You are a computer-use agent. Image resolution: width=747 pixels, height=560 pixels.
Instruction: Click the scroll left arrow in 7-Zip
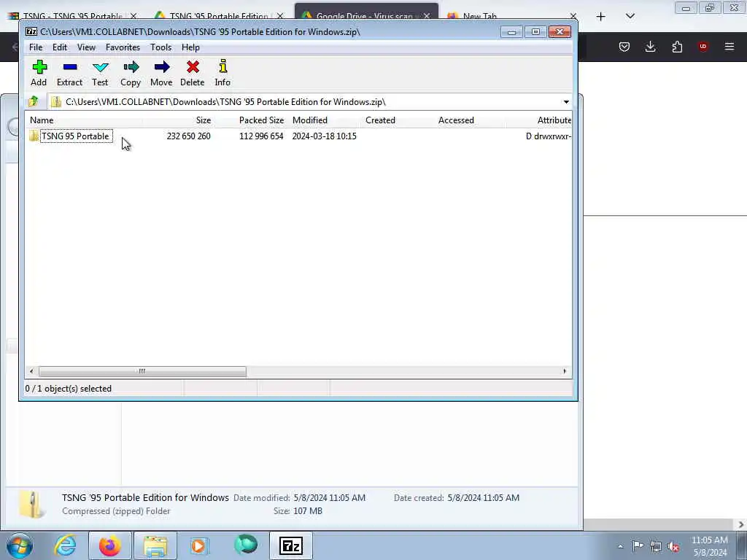(x=31, y=371)
